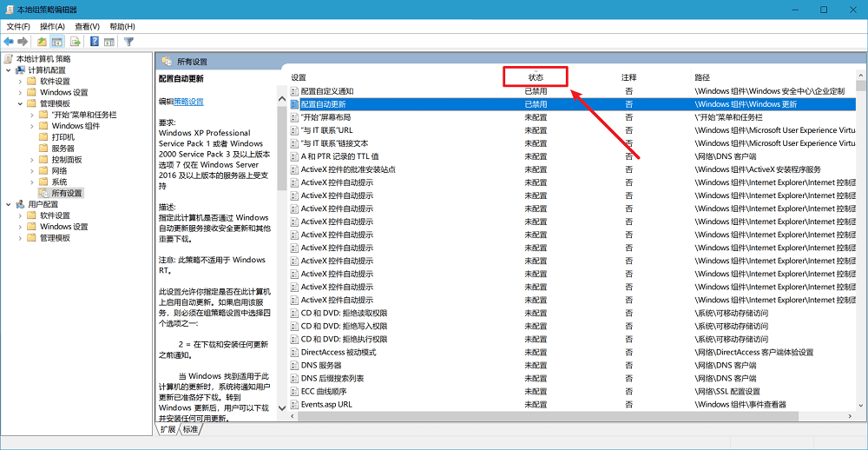Sort by the 状态 column header
This screenshot has height=450, width=868.
[536, 77]
